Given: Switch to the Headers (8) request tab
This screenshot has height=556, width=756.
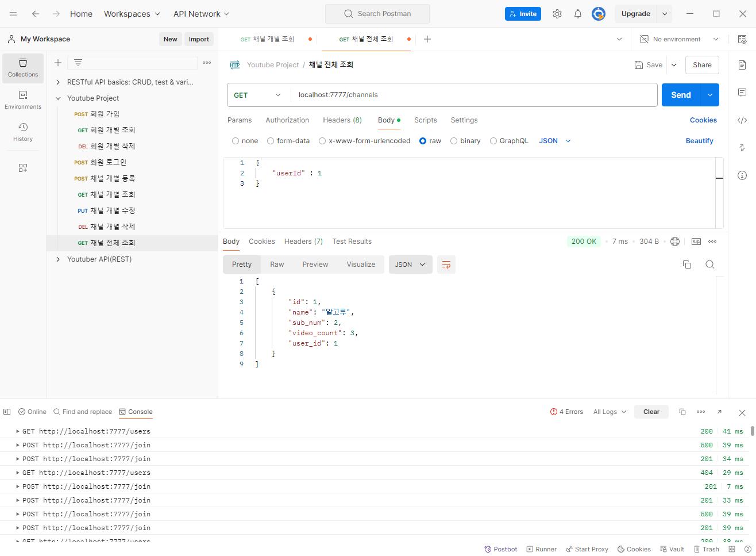Looking at the screenshot, I should pos(342,120).
